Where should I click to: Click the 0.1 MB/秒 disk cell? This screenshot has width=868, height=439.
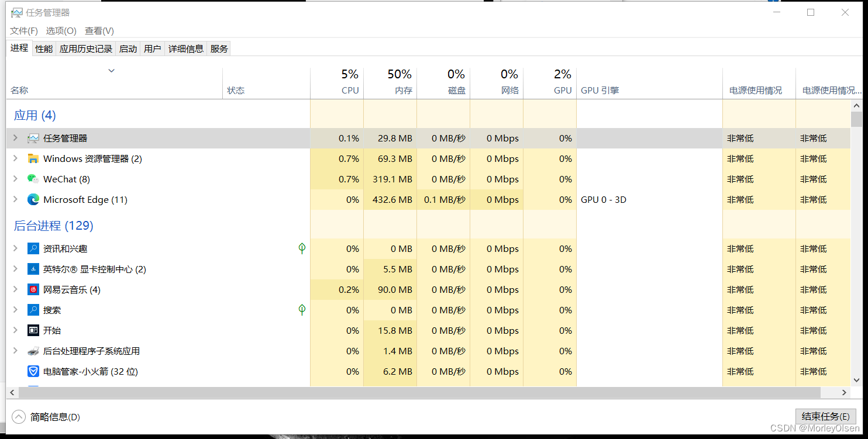tap(443, 199)
